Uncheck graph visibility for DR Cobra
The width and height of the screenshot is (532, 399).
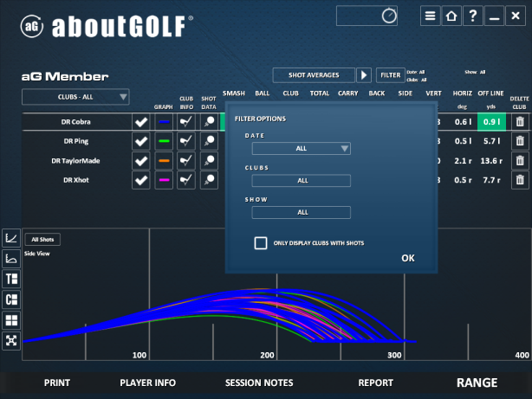point(141,122)
